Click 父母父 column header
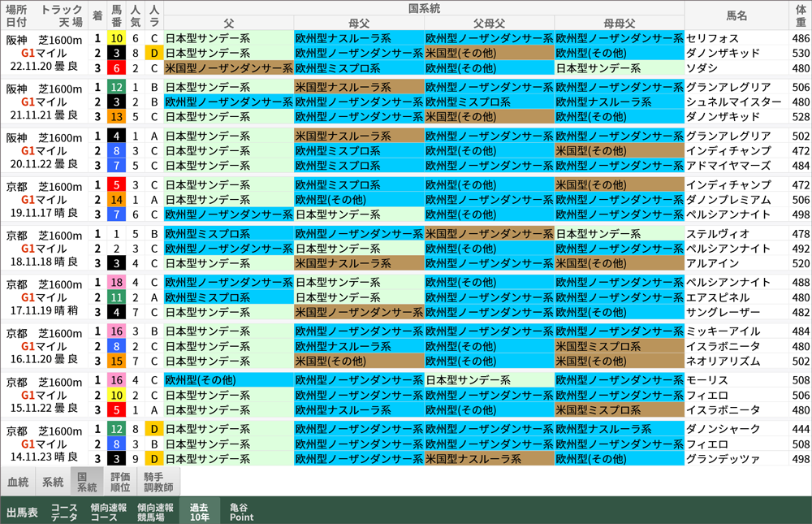This screenshot has width=812, height=524. 489,24
